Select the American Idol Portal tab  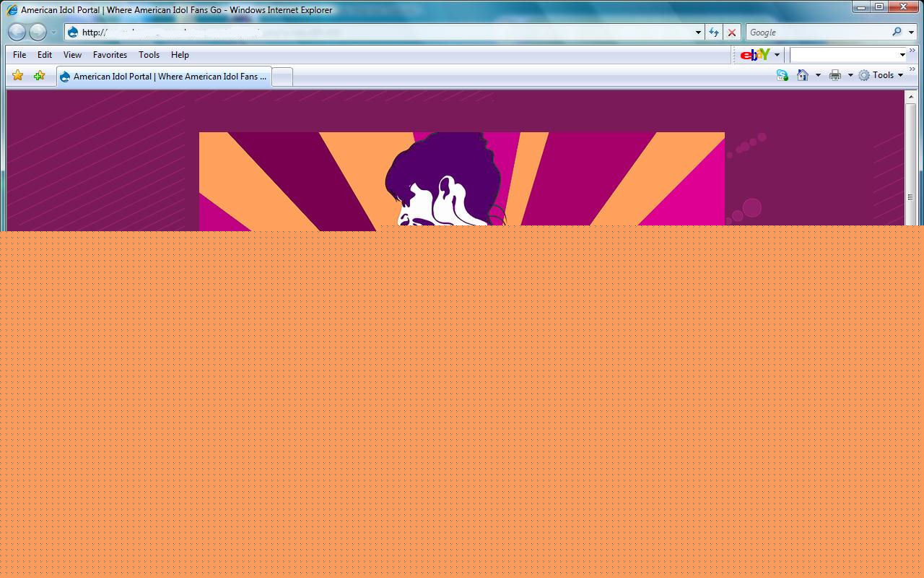point(164,77)
